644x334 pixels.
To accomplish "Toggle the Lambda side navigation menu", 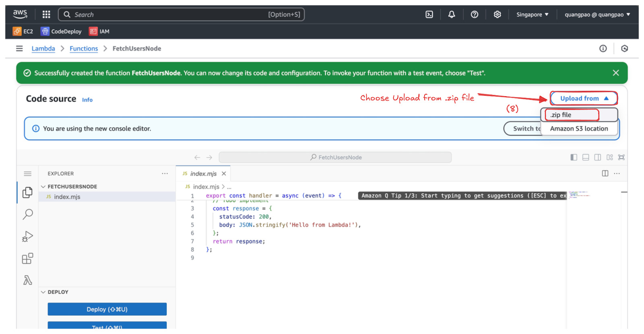I will (x=19, y=49).
